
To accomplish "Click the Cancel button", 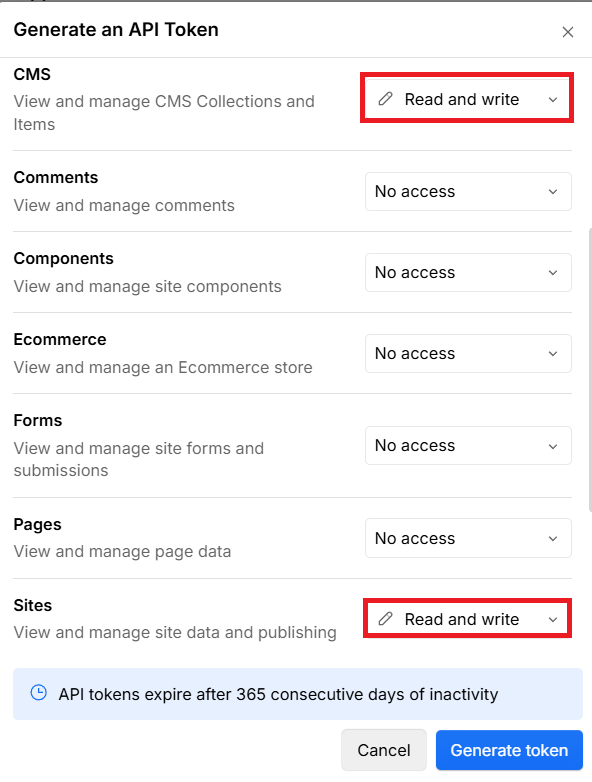I will point(384,750).
